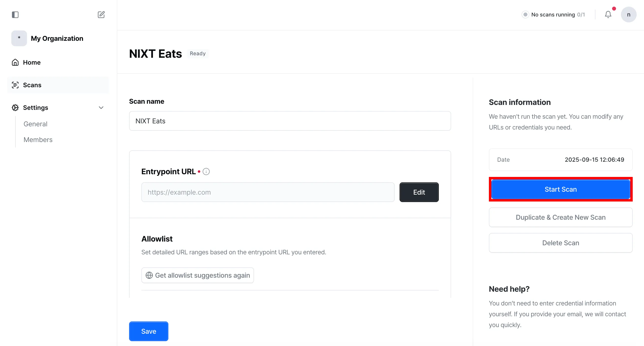Click the Entrypoint URL info icon
The image size is (644, 346).
pos(206,172)
